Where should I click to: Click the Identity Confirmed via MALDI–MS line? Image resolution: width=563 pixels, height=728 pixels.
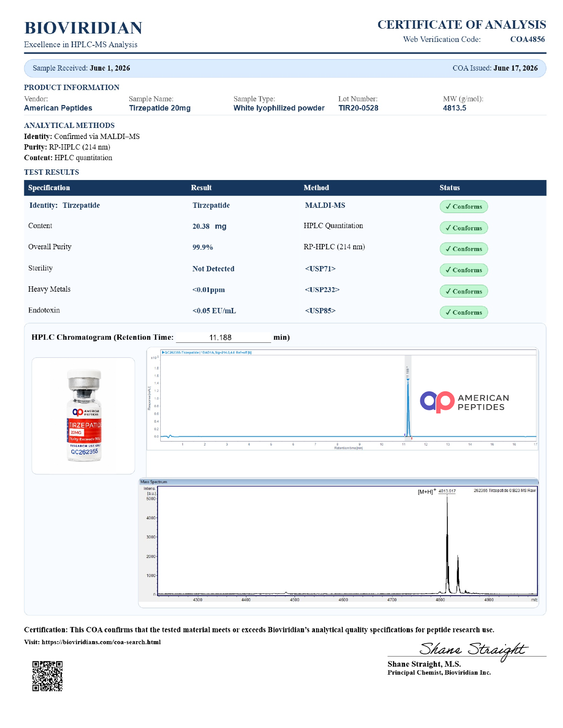pos(82,136)
